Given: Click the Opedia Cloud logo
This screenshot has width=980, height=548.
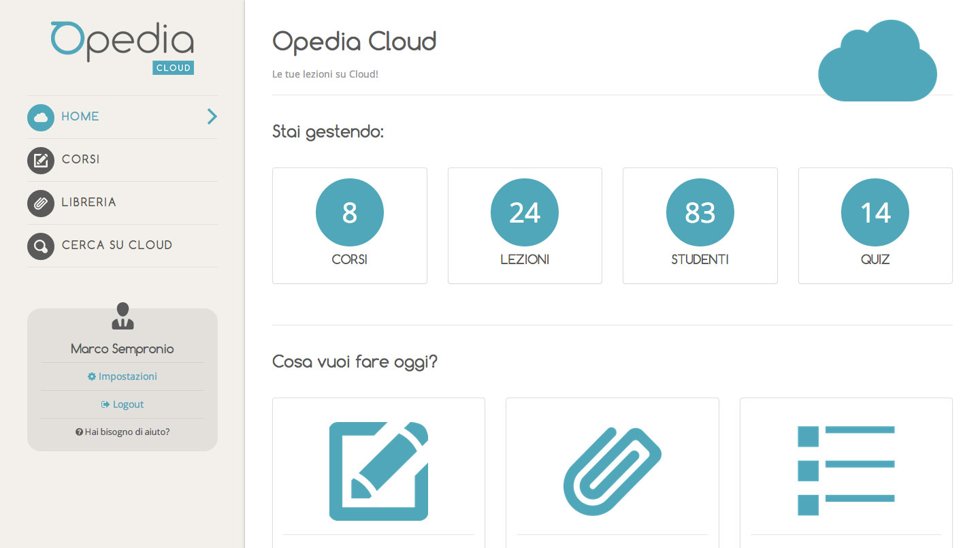Looking at the screenshot, I should [x=122, y=47].
